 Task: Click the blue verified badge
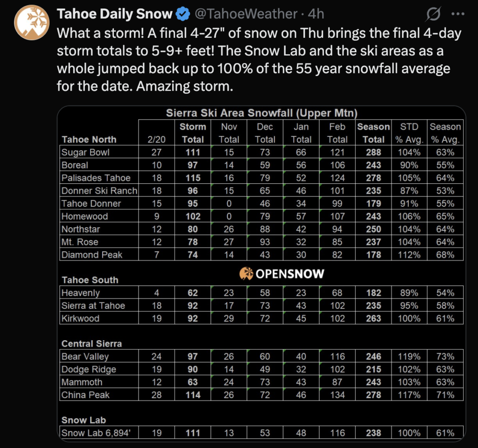click(x=183, y=14)
